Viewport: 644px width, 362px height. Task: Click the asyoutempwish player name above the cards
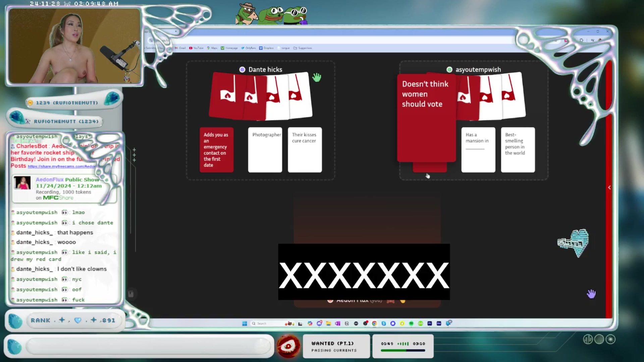pos(478,69)
